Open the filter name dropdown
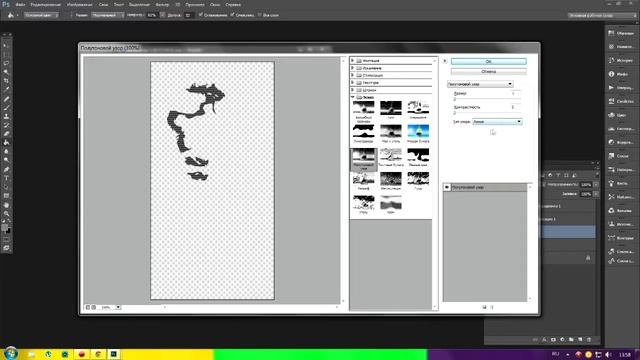The image size is (640, 360). (x=480, y=84)
